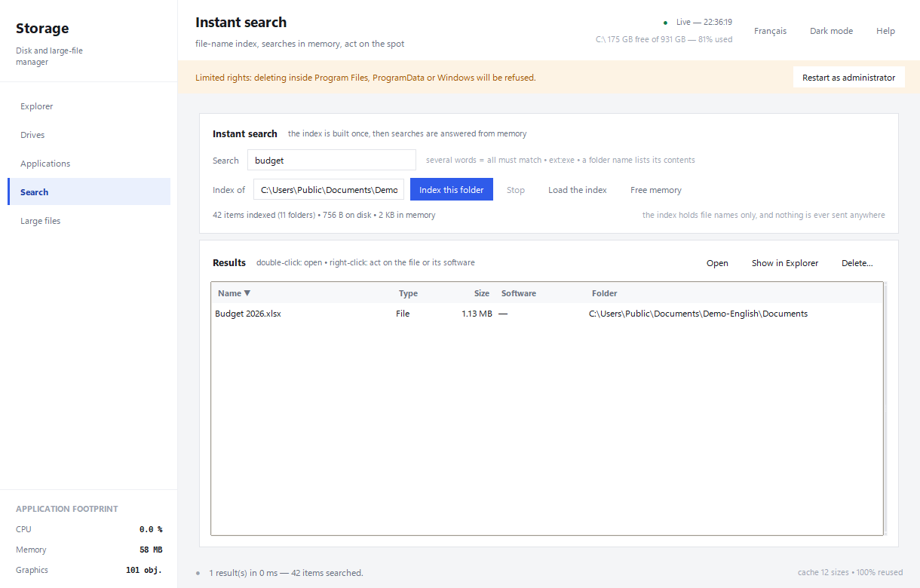Click the 1.13 MB size cell
The image size is (920, 588).
(x=477, y=314)
